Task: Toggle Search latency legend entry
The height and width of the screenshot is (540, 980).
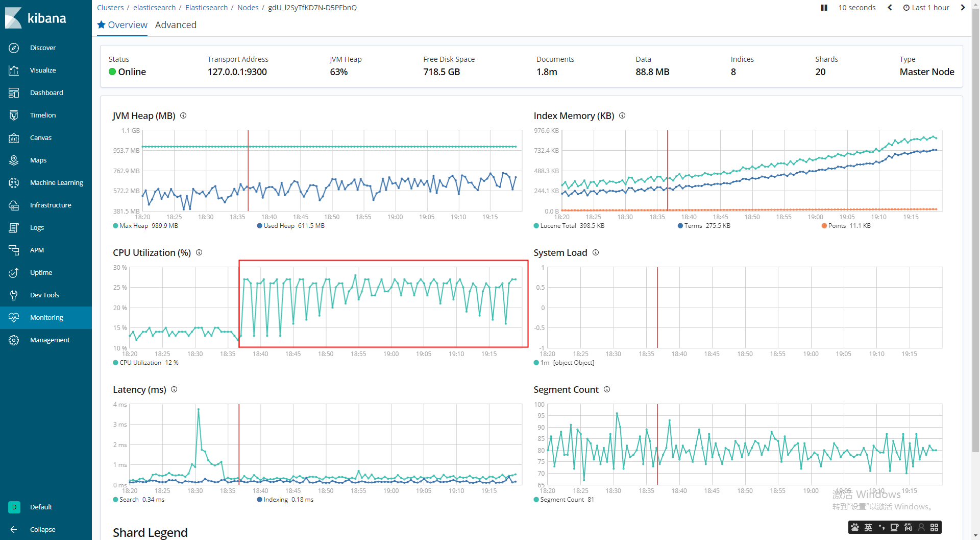Action: 139,500
